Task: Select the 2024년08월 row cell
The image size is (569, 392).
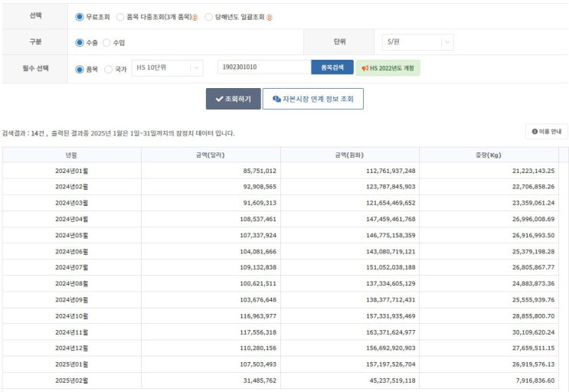Action: click(x=72, y=283)
